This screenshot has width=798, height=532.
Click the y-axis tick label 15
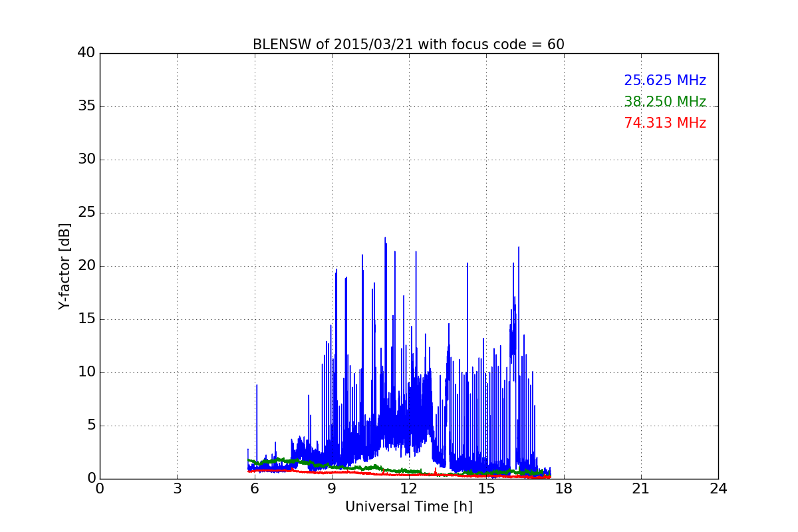coord(86,319)
